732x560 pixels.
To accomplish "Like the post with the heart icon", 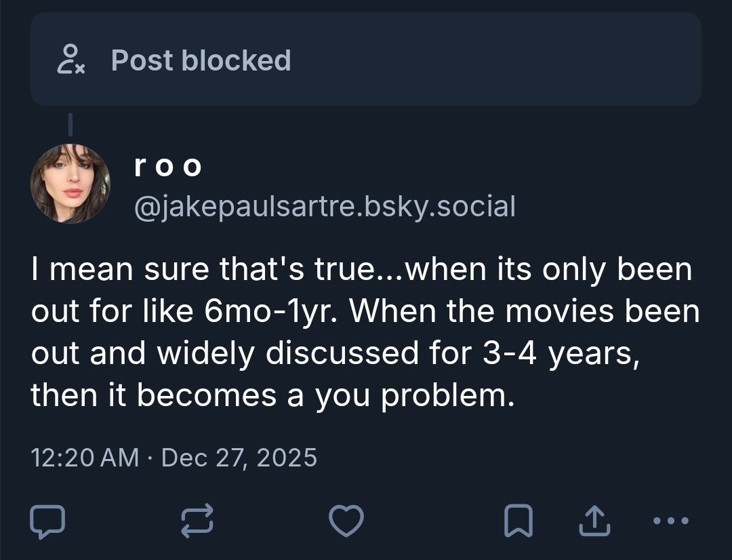I will (x=346, y=521).
